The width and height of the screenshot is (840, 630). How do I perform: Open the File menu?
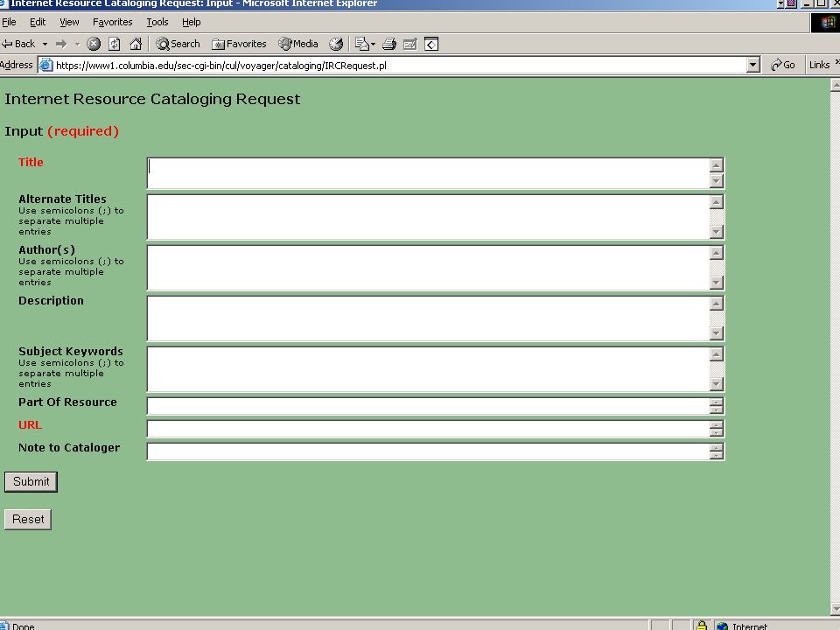click(x=9, y=22)
